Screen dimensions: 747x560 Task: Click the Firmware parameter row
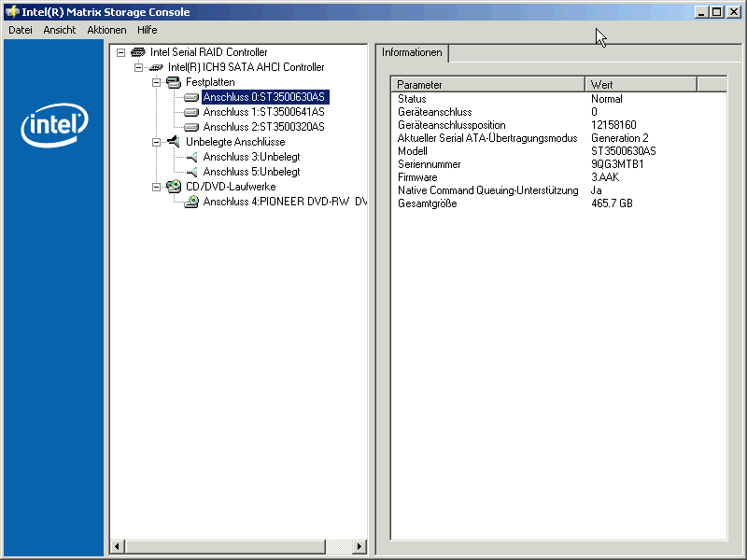[x=558, y=177]
